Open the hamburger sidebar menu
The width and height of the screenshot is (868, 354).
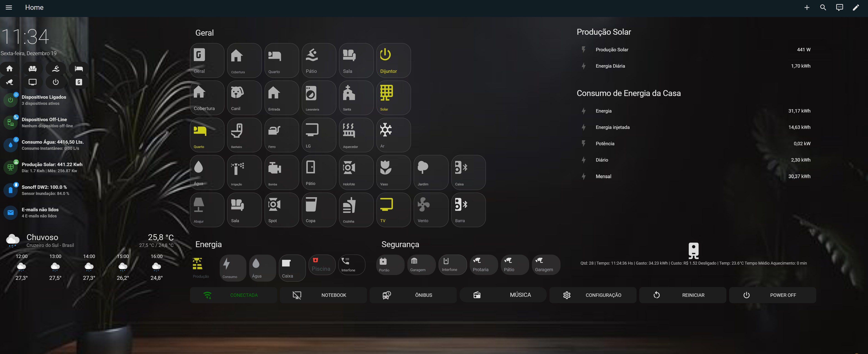point(9,7)
